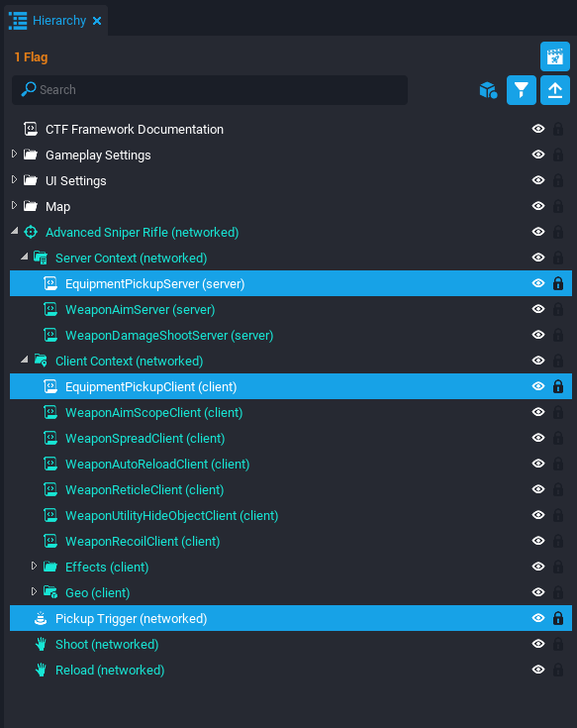Expand the Gameplay Settings folder
The width and height of the screenshot is (577, 728).
pyautogui.click(x=14, y=154)
